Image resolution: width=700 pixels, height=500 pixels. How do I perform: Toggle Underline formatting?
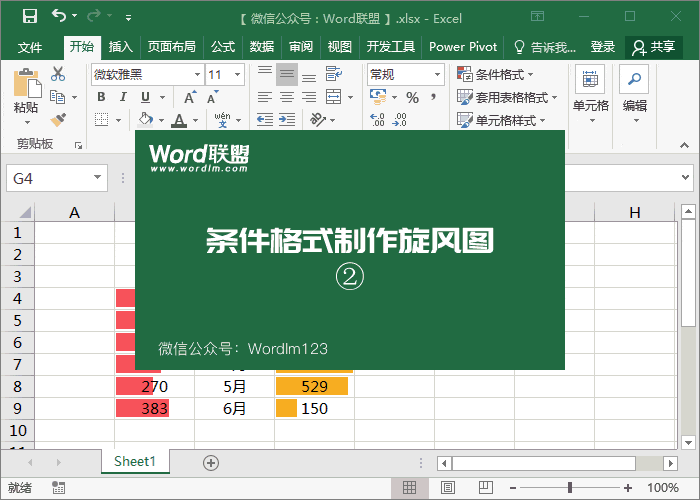coord(146,97)
